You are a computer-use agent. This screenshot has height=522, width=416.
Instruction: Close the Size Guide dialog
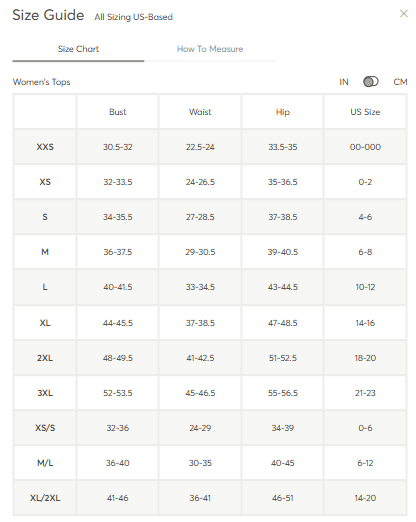tap(403, 14)
